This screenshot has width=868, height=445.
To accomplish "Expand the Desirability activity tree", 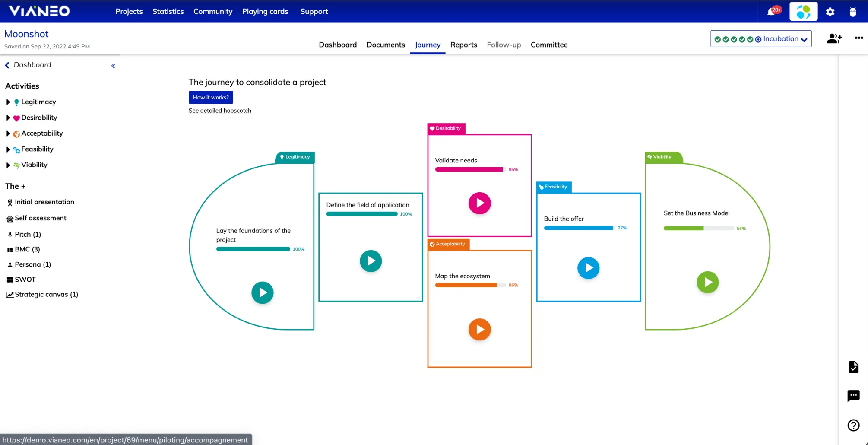I will pyautogui.click(x=8, y=118).
